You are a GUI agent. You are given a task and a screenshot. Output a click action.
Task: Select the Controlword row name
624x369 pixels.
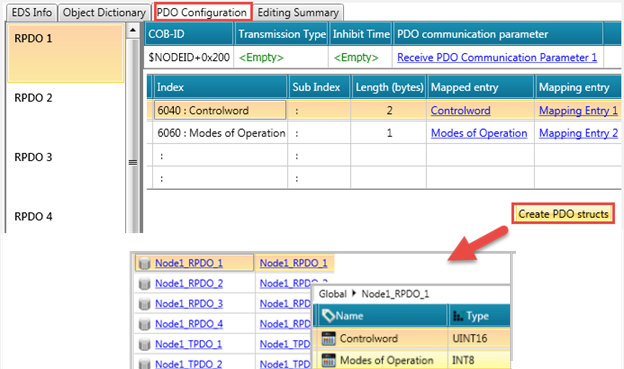click(369, 338)
